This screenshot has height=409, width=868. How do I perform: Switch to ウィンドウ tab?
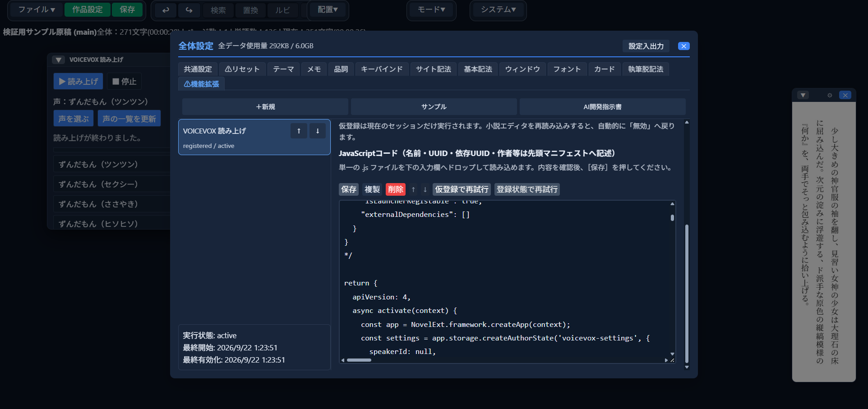[522, 69]
